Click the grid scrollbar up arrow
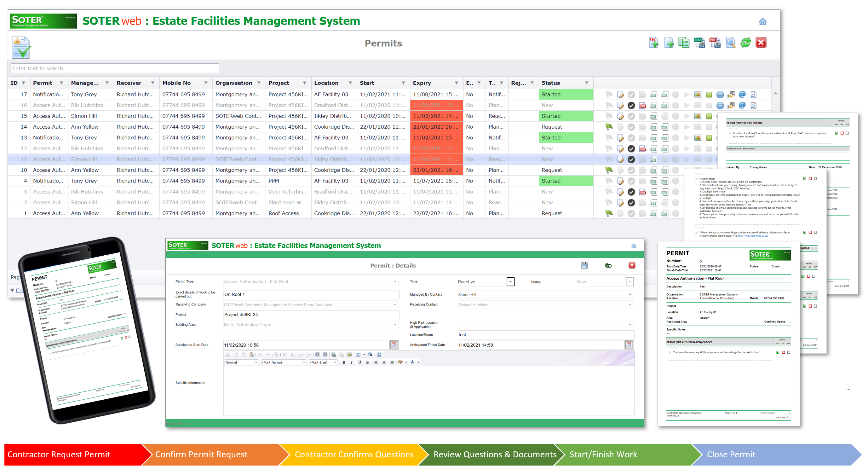 coord(775,93)
